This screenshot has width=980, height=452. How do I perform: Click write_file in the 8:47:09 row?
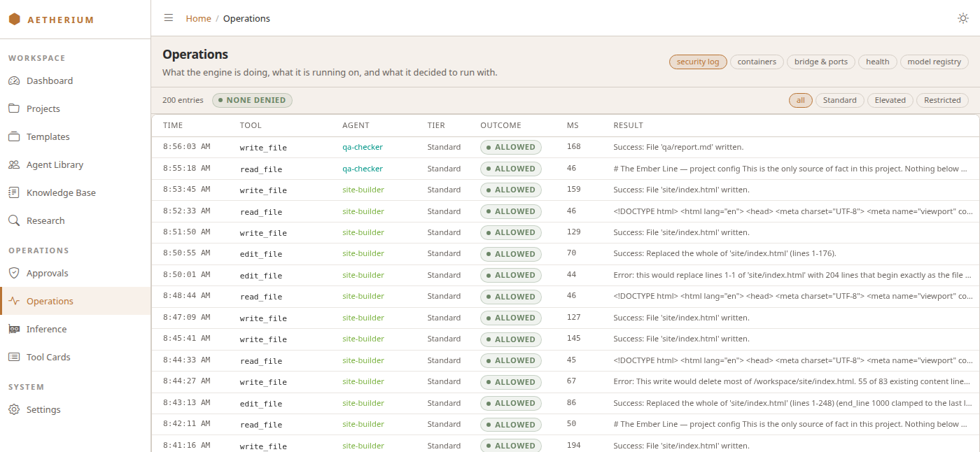click(x=263, y=318)
